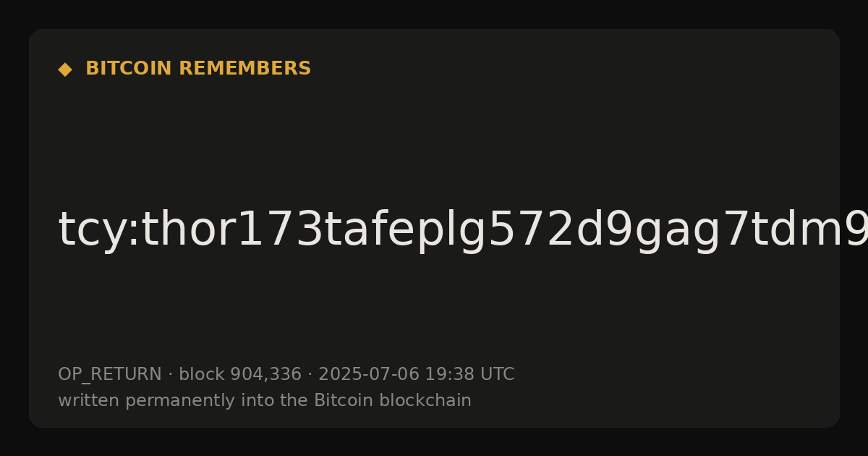Select the BITCOIN REMEMBERS heading
The image size is (868, 456).
coord(198,69)
